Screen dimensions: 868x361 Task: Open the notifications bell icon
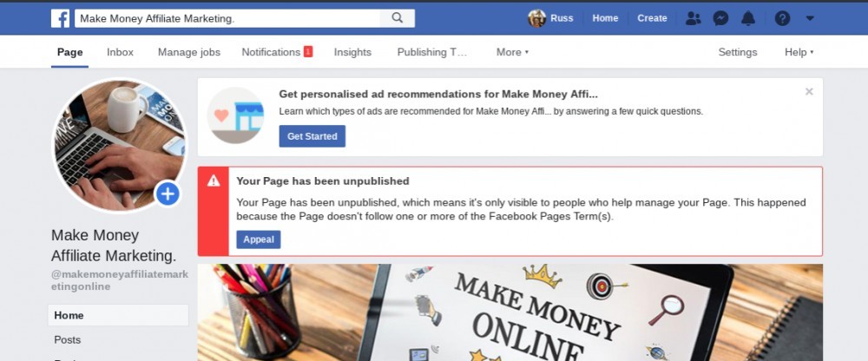[x=748, y=18]
